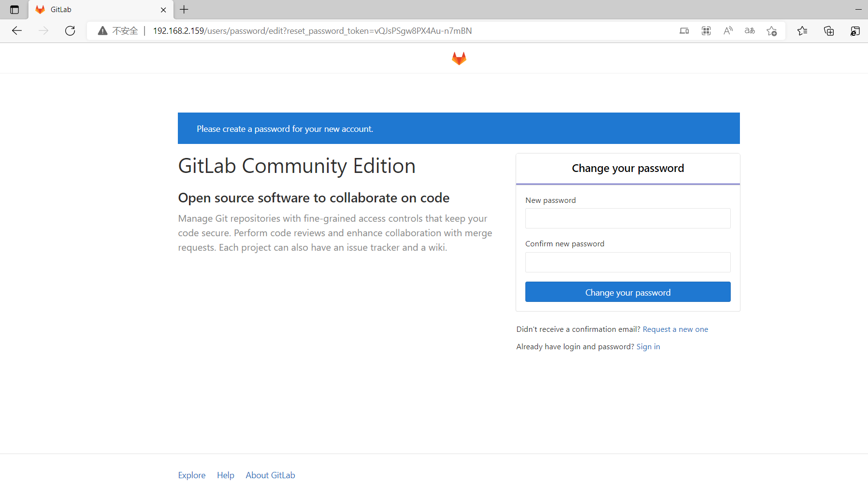Click the Change your password button

628,292
